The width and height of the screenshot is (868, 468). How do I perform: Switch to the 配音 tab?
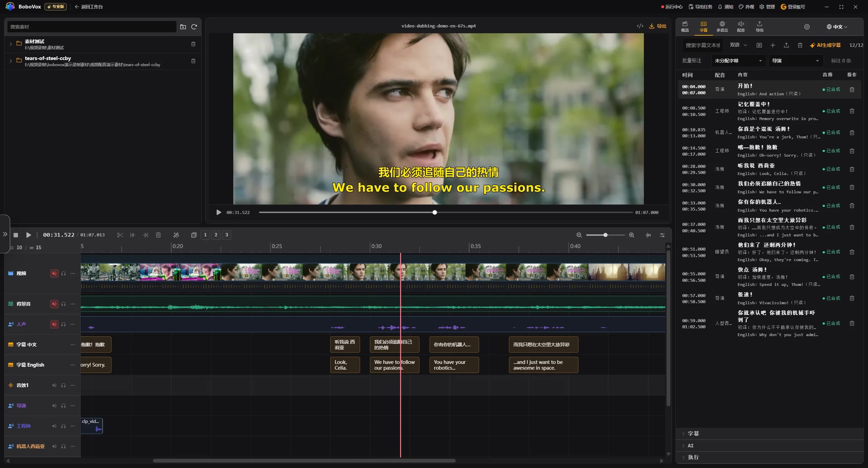pyautogui.click(x=741, y=26)
